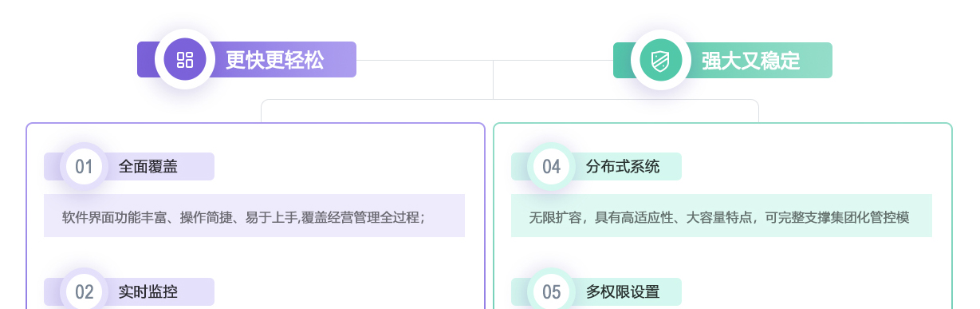This screenshot has height=309, width=980.
Task: Click the 01 number badge
Action: point(85,167)
